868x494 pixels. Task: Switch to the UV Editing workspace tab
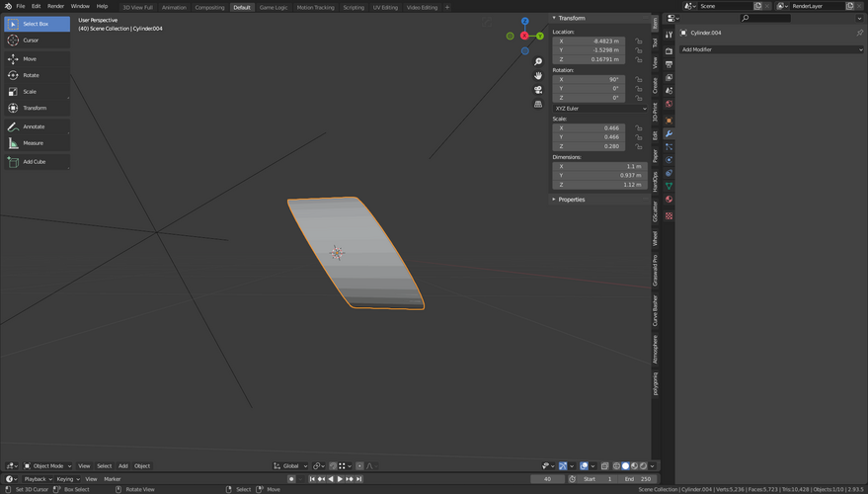[x=385, y=7]
